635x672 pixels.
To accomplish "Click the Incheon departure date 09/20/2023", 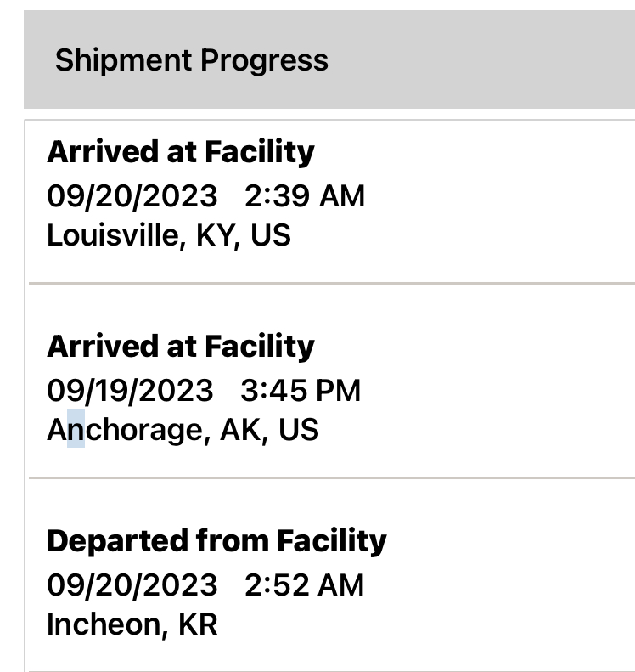I will (x=132, y=585).
